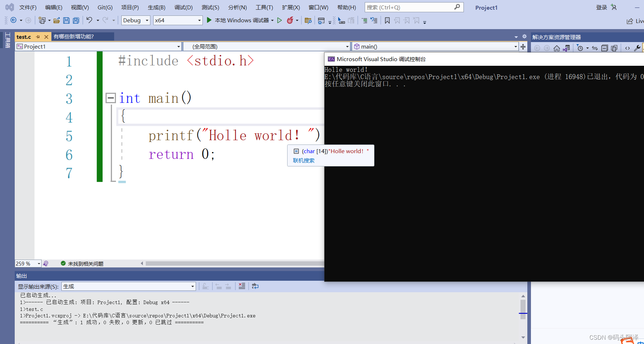
Task: Click the find in files folder icon
Action: (308, 20)
